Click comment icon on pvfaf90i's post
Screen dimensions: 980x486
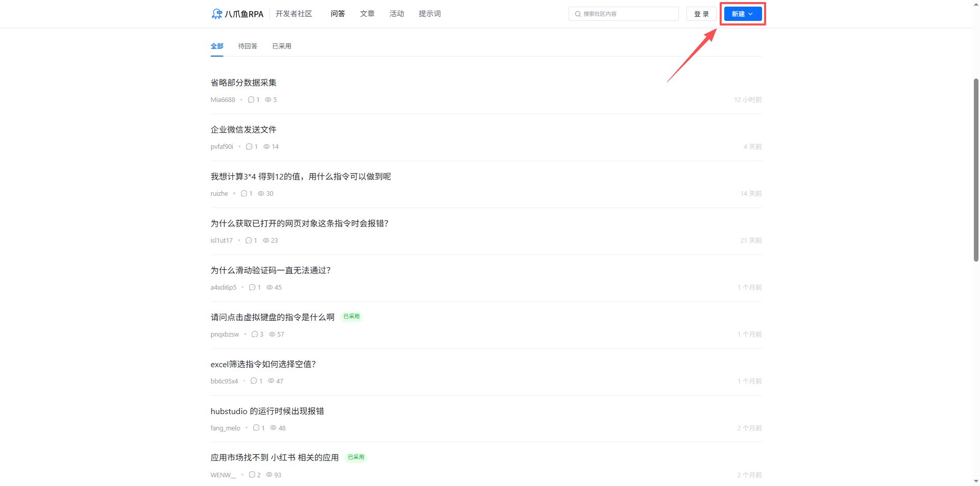pyautogui.click(x=249, y=146)
